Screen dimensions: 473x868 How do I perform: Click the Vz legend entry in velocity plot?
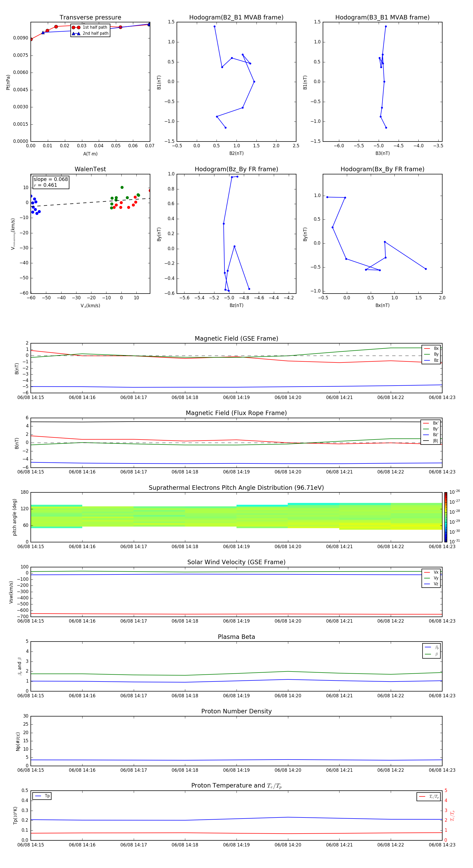pos(431,584)
